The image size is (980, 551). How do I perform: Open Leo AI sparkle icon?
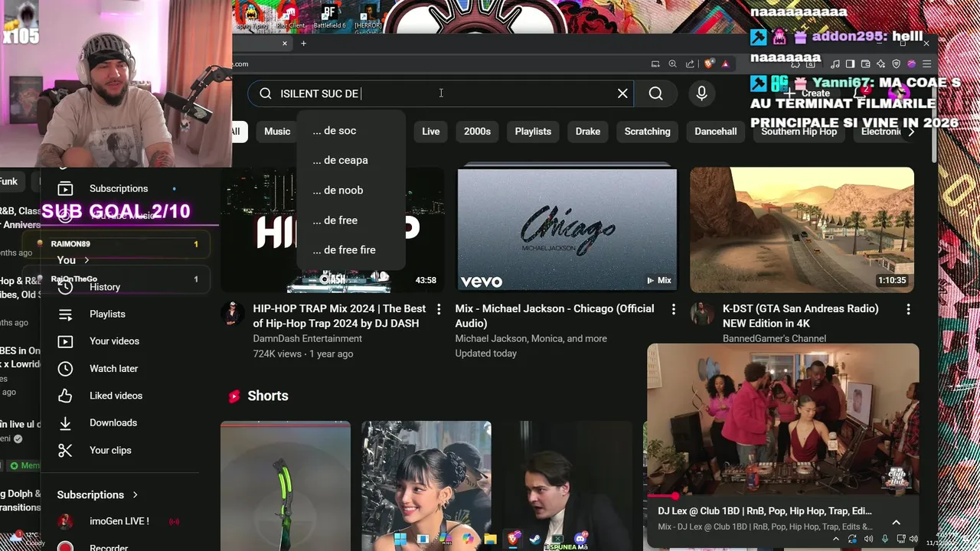tap(881, 64)
